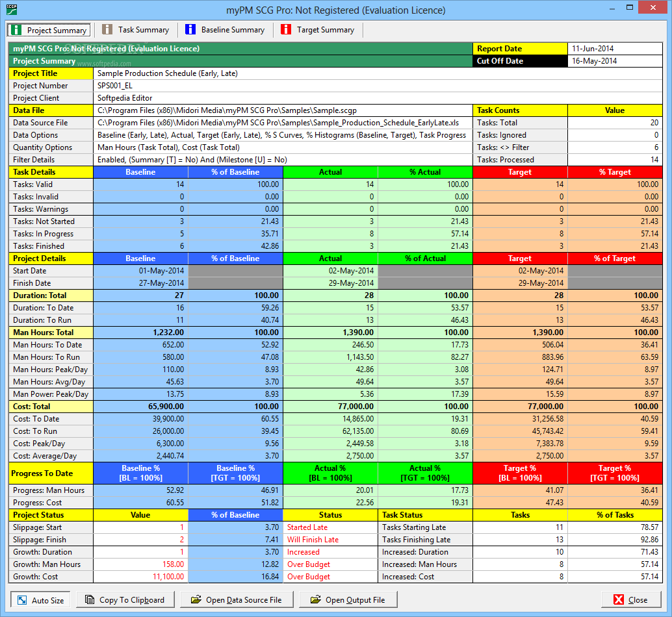Image resolution: width=672 pixels, height=617 pixels.
Task: Click the Data Source File xls path
Action: point(283,123)
